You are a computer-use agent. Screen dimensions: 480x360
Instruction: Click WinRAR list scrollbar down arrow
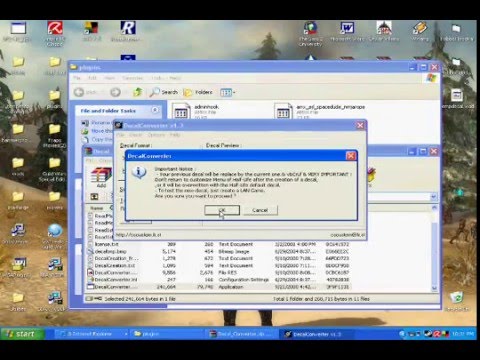pyautogui.click(x=434, y=288)
